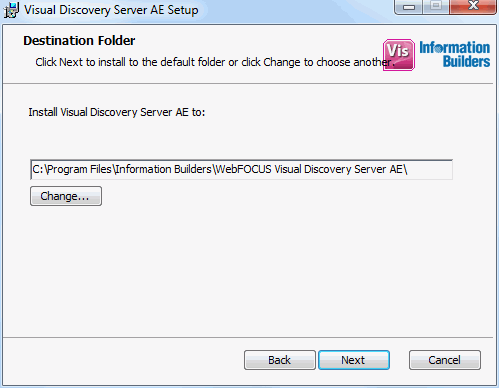This screenshot has height=388, width=499.
Task: Click the disabled maximize window button
Action: (436, 7)
